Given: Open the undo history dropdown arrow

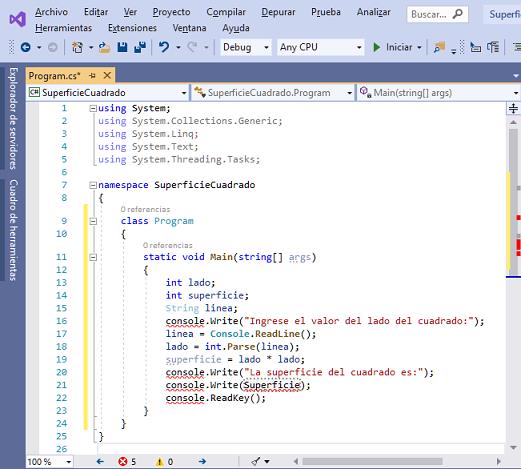Looking at the screenshot, I should [178, 48].
